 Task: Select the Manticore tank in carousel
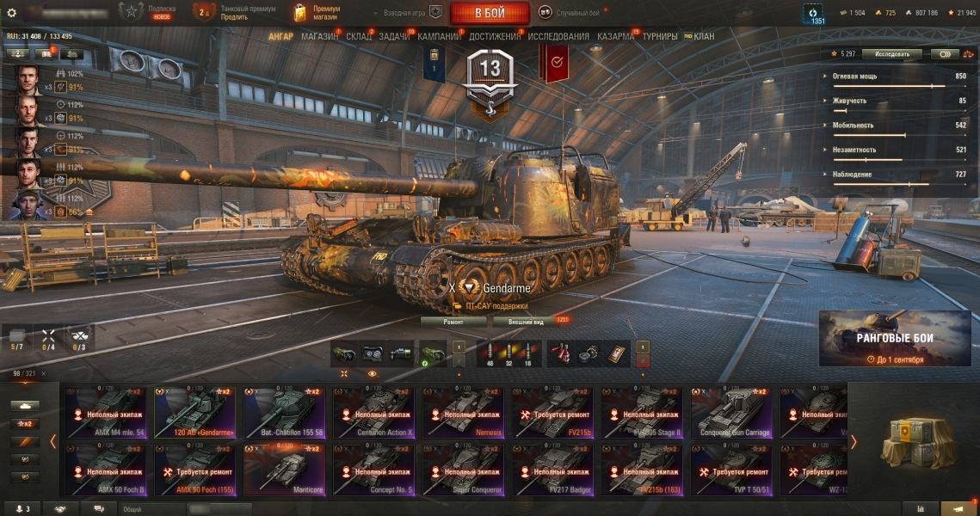285,470
